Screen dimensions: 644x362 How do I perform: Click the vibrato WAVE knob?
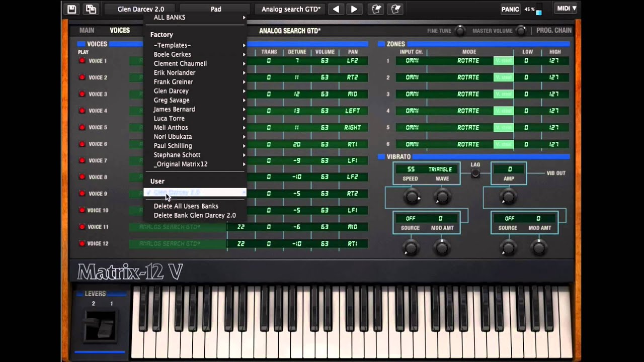442,197
